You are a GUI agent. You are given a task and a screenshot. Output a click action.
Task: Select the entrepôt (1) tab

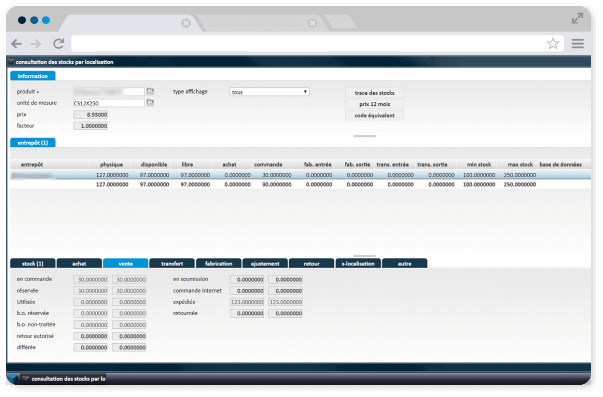click(x=33, y=143)
